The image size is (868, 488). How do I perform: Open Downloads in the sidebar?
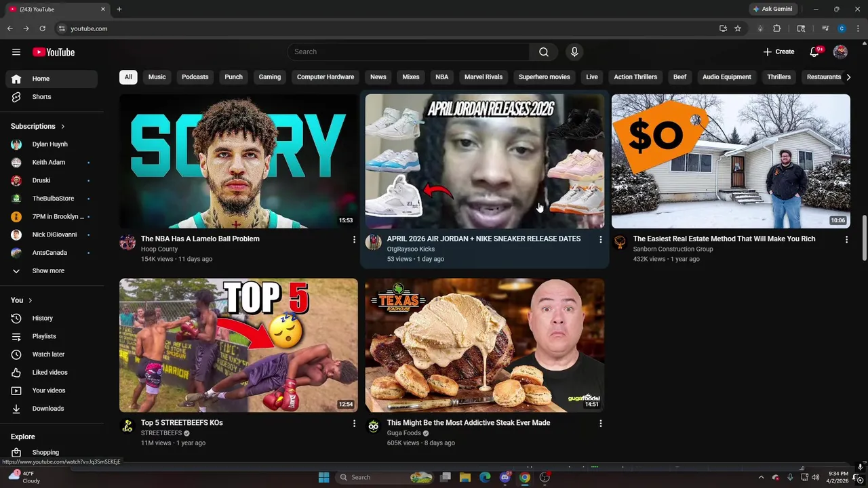point(52,409)
